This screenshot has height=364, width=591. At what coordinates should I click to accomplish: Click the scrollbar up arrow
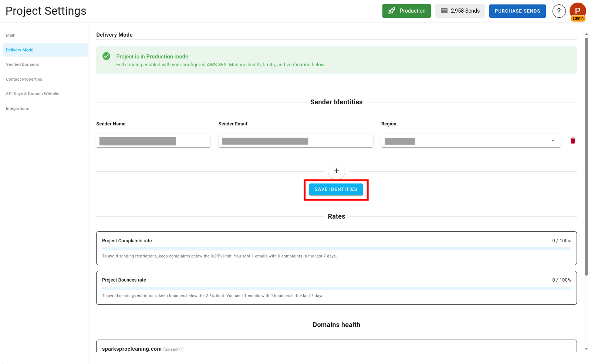coord(586,34)
